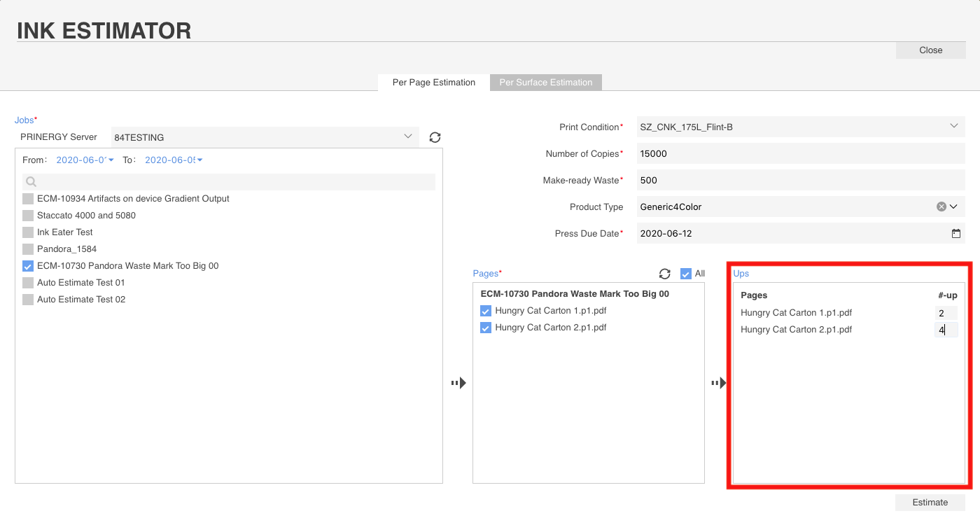
Task: Switch to Per Surface Estimation tab
Action: pos(546,83)
